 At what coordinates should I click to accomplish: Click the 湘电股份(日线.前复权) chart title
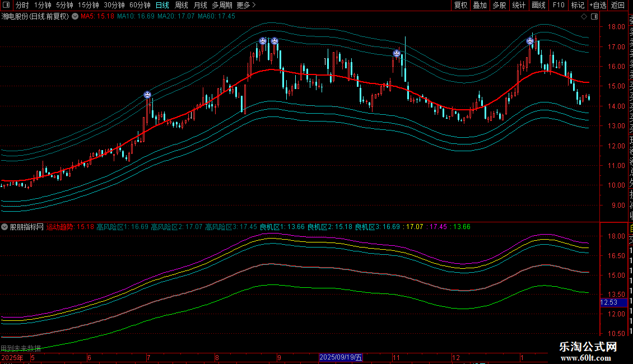click(x=35, y=17)
